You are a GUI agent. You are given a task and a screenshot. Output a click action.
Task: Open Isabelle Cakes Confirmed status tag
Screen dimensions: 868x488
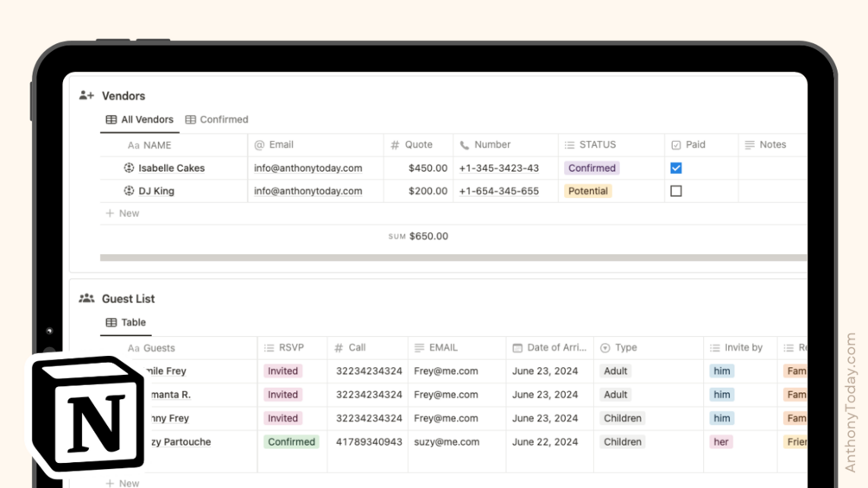click(x=592, y=168)
